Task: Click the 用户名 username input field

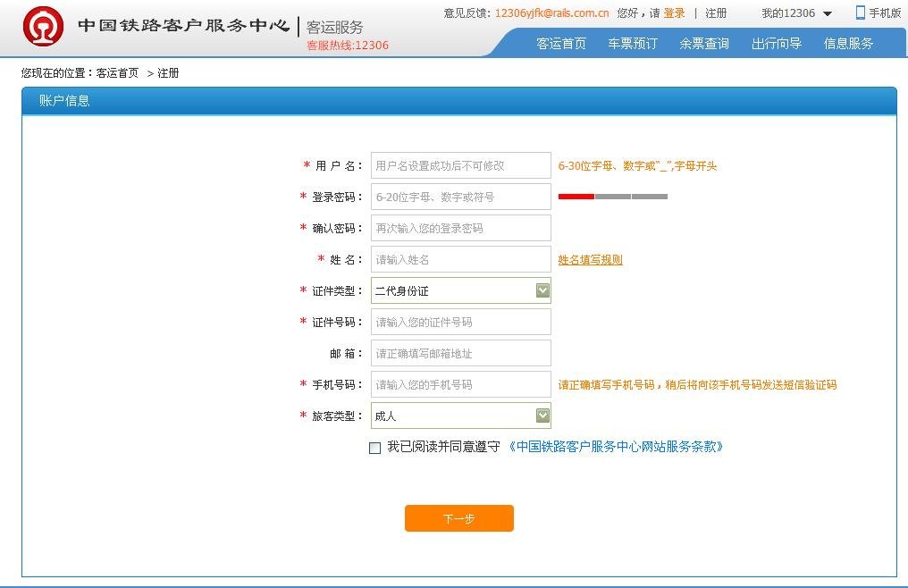Action: tap(460, 164)
